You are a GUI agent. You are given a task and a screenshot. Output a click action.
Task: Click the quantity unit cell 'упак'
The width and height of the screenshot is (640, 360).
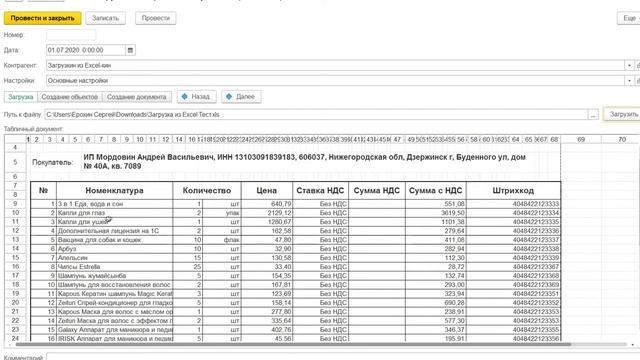click(222, 213)
